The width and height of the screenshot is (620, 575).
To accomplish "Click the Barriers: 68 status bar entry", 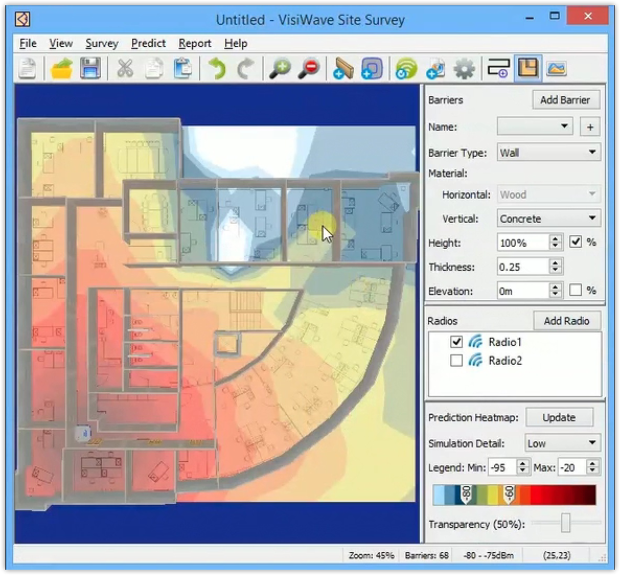I will click(x=427, y=555).
